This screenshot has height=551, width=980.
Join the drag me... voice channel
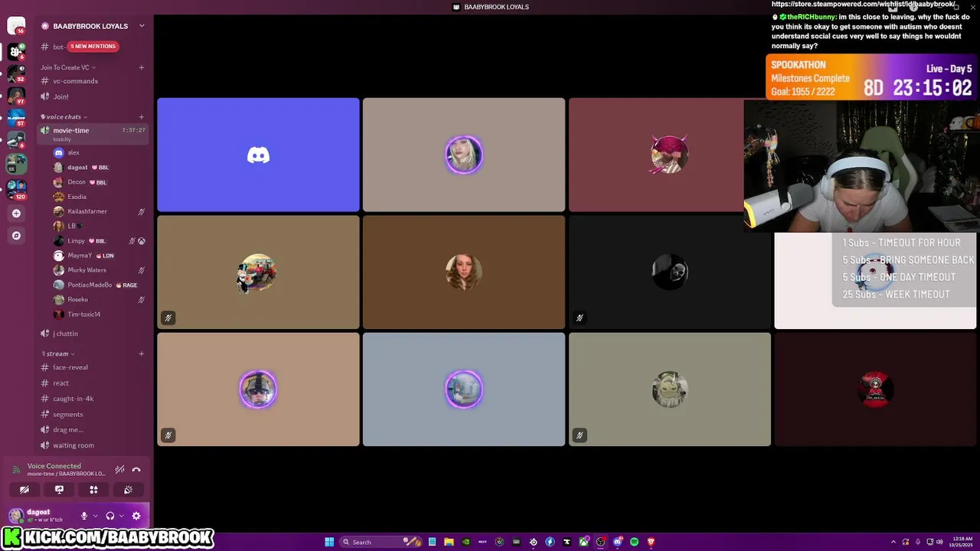[x=93, y=429]
